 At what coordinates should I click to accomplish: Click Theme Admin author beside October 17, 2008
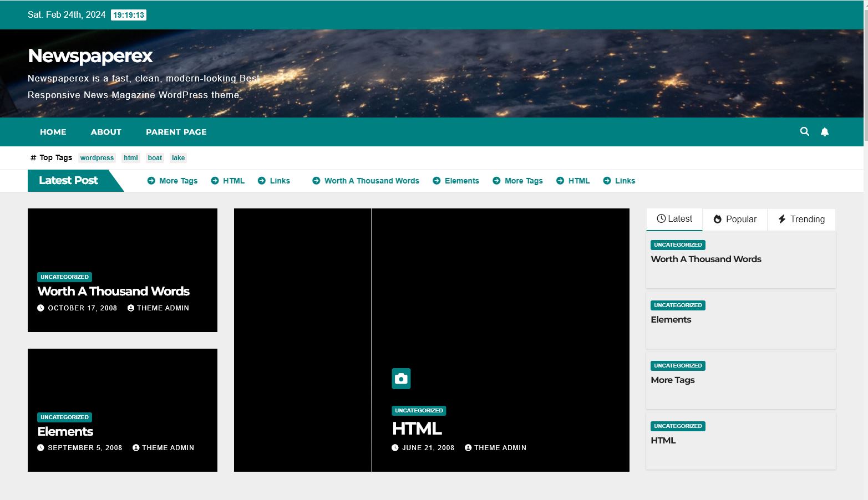163,308
